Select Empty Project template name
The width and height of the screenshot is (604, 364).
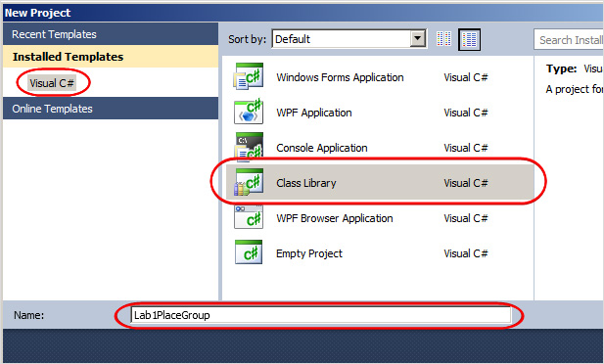click(309, 253)
